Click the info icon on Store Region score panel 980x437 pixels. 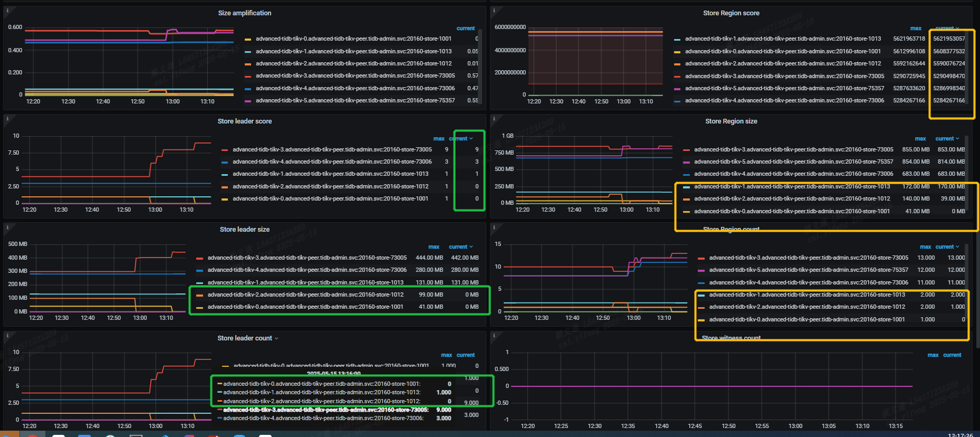494,10
